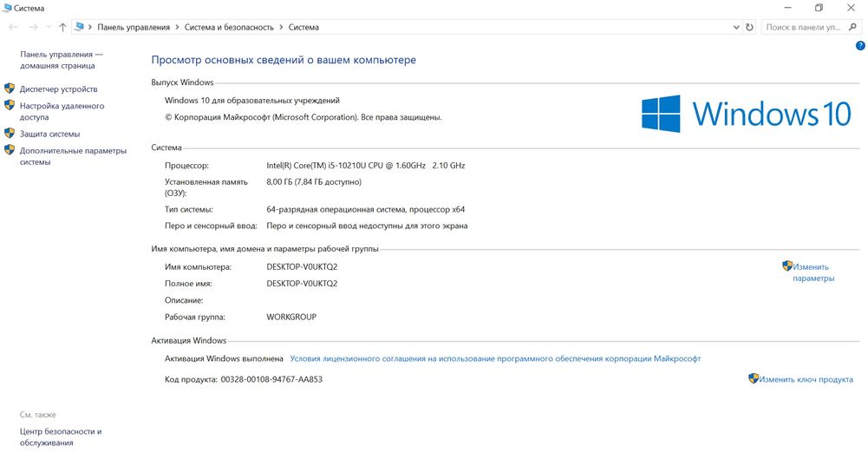868x459 pixels.
Task: Click the search magnifier icon
Action: pyautogui.click(x=852, y=27)
